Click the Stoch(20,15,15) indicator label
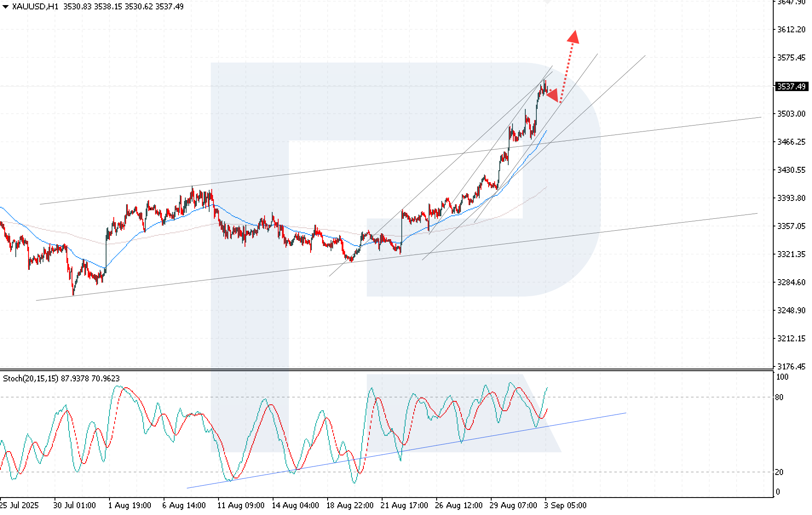This screenshot has height=515, width=812. (31, 378)
